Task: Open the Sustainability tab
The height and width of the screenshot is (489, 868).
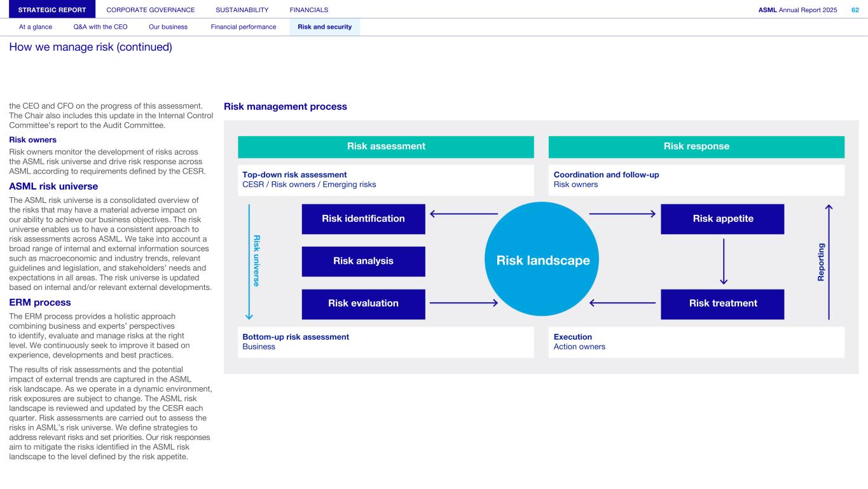Action: tap(242, 10)
